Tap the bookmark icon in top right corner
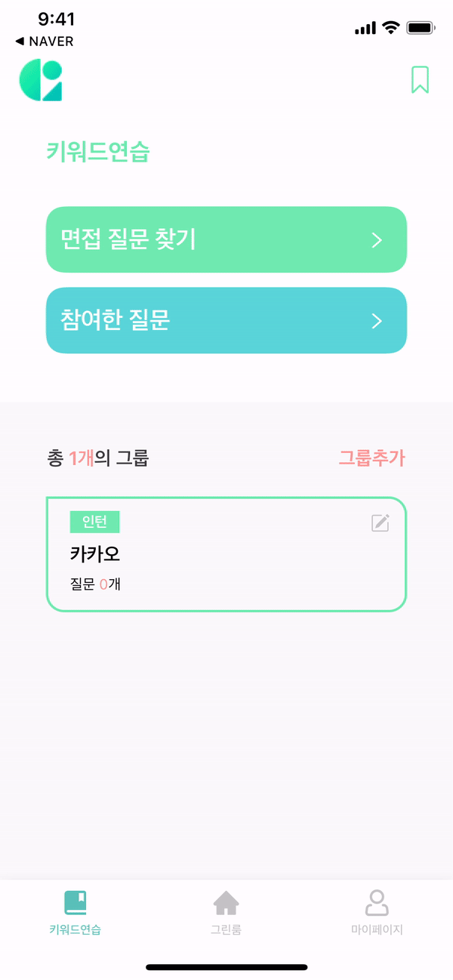This screenshot has width=453, height=980. click(420, 79)
